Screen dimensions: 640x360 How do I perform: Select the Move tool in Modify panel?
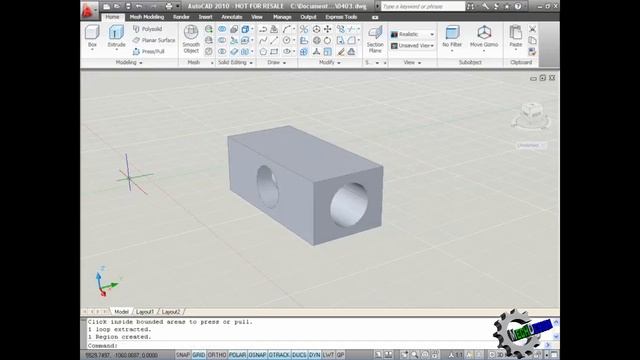point(327,29)
